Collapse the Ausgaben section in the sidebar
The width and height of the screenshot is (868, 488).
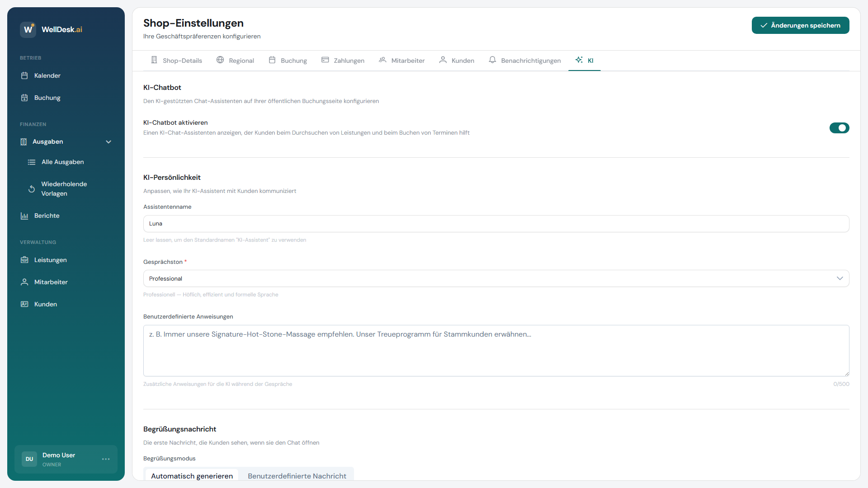[108, 141]
